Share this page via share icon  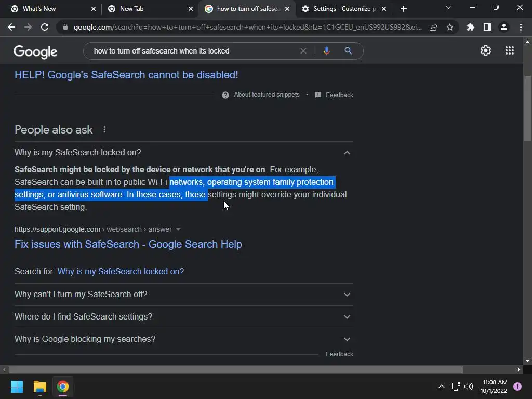[x=433, y=27]
